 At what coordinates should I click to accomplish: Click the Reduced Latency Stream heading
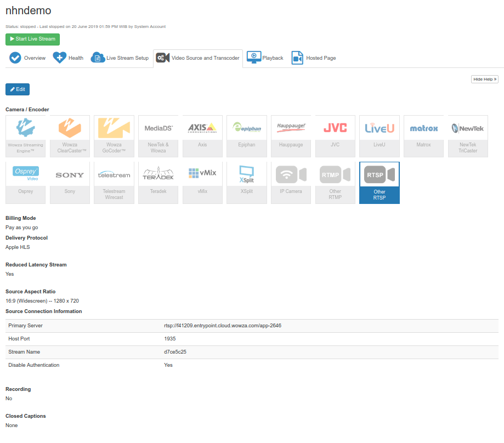click(36, 265)
